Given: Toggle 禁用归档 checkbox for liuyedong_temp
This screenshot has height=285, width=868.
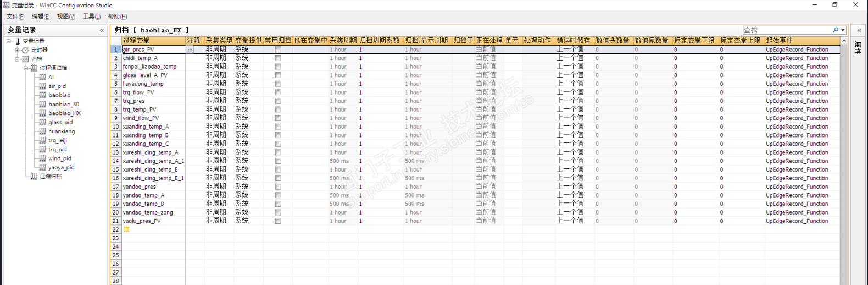Looking at the screenshot, I should click(278, 84).
